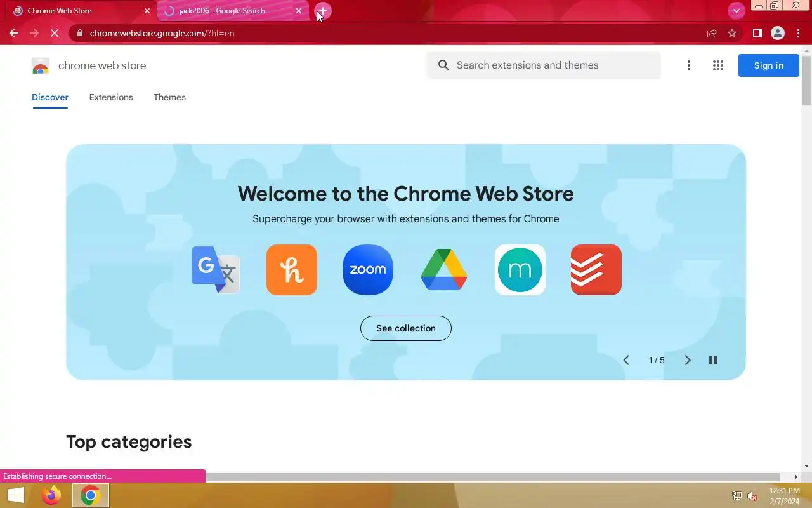Viewport: 812px width, 508px height.
Task: Click the search magnifier icon
Action: (x=443, y=65)
